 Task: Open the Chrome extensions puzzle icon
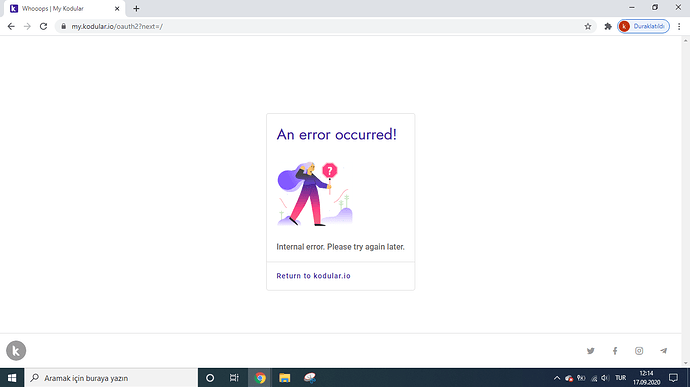click(x=608, y=26)
